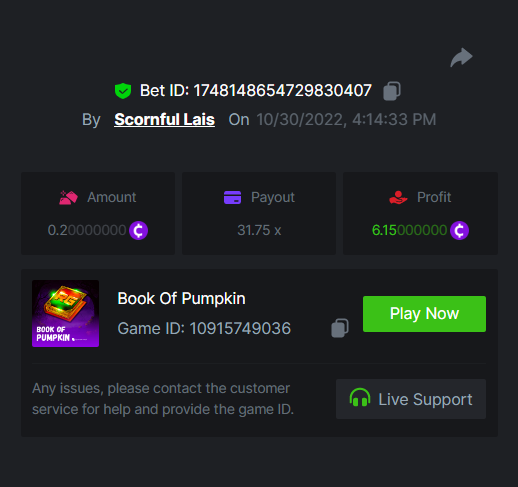
Task: Click the share arrow icon
Action: [461, 57]
